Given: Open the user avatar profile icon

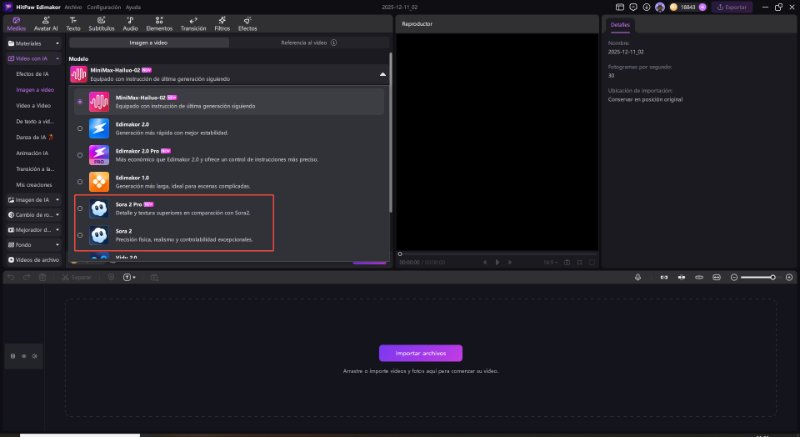Looking at the screenshot, I should click(660, 7).
